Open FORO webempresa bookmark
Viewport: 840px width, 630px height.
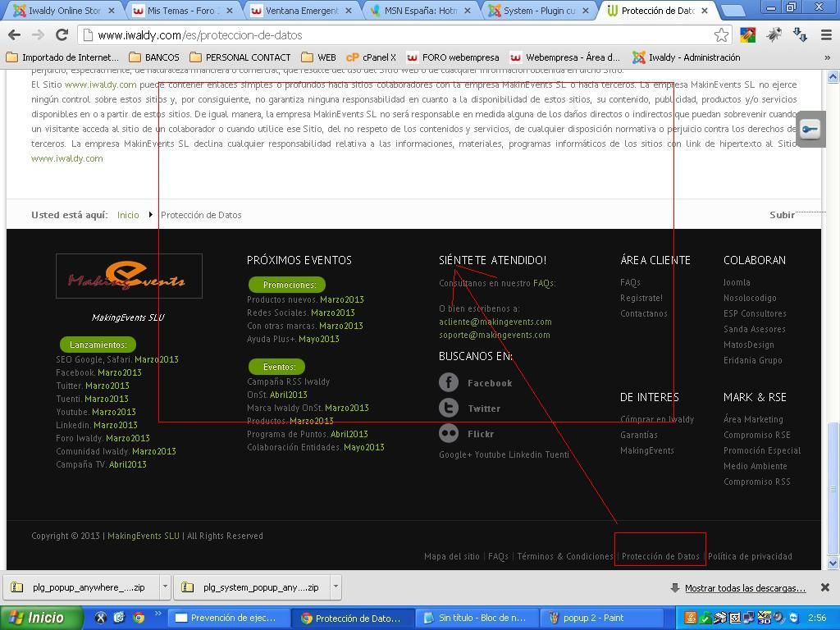pyautogui.click(x=453, y=57)
